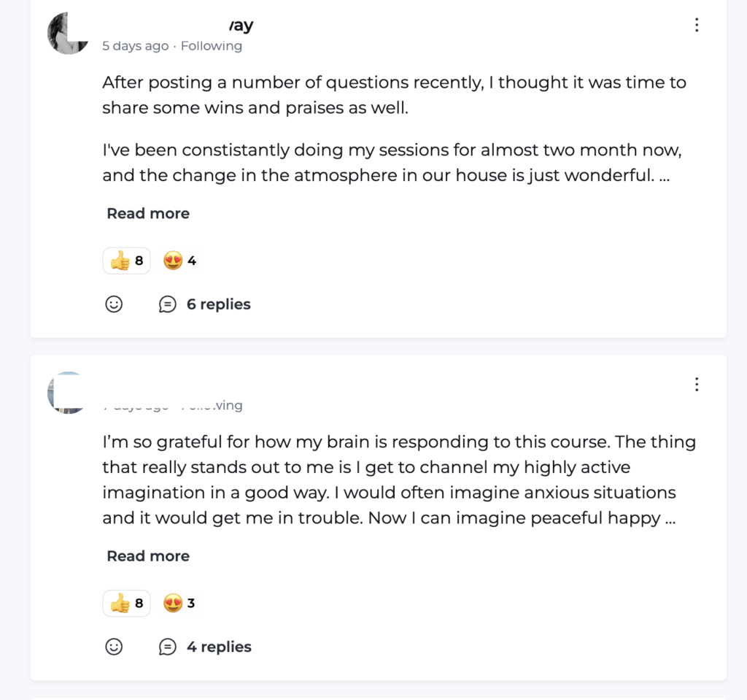Toggle heart-eyes reaction showing 4
Viewport: 747px width, 700px height.
179,261
